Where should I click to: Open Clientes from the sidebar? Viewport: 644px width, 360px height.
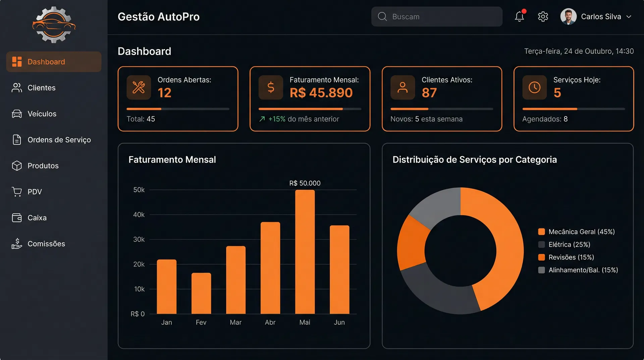(x=41, y=88)
